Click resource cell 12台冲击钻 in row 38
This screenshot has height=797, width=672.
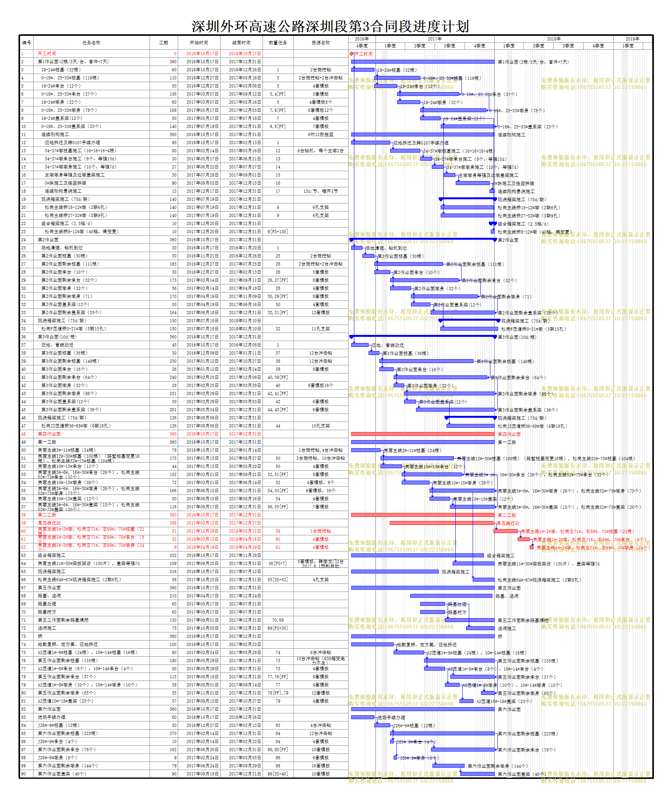click(x=321, y=353)
